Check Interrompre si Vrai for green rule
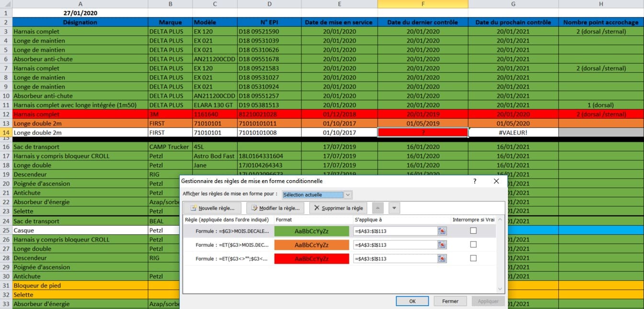 pos(473,231)
